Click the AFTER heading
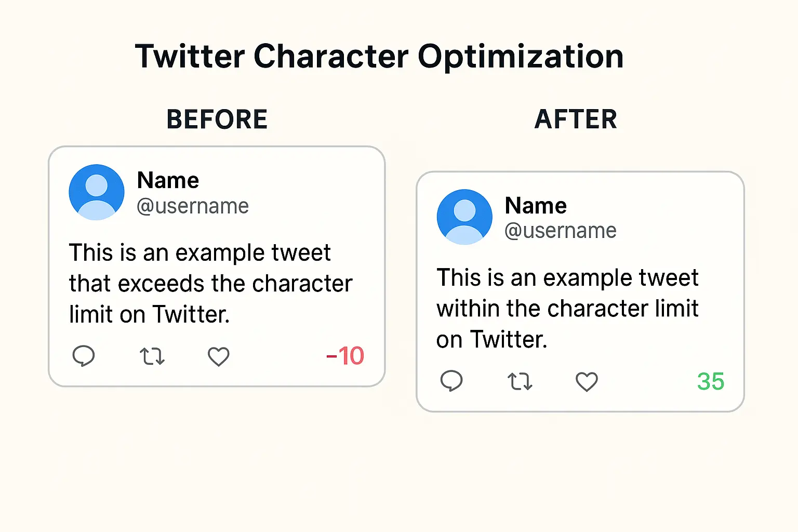The height and width of the screenshot is (532, 798). (576, 119)
